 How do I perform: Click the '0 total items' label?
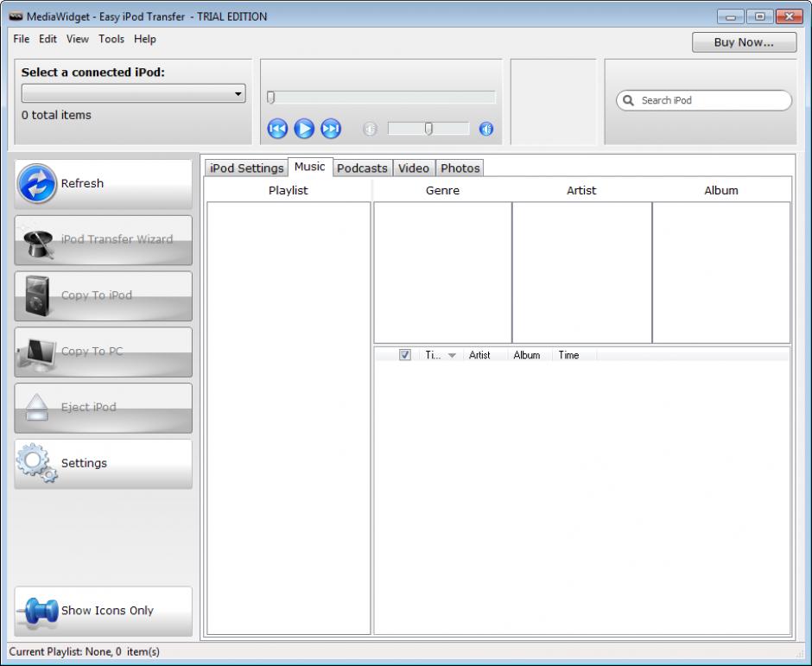point(56,115)
